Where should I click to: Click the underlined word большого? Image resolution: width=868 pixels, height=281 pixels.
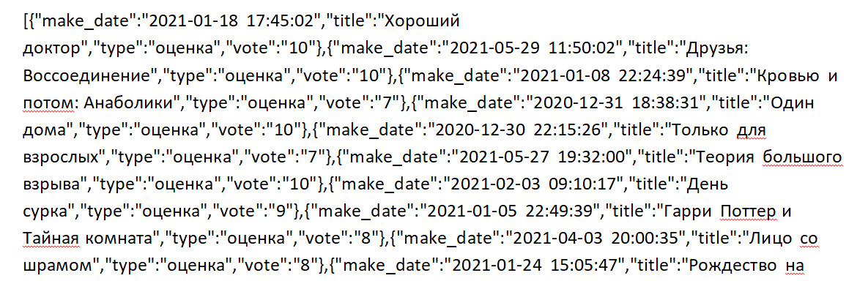804,157
